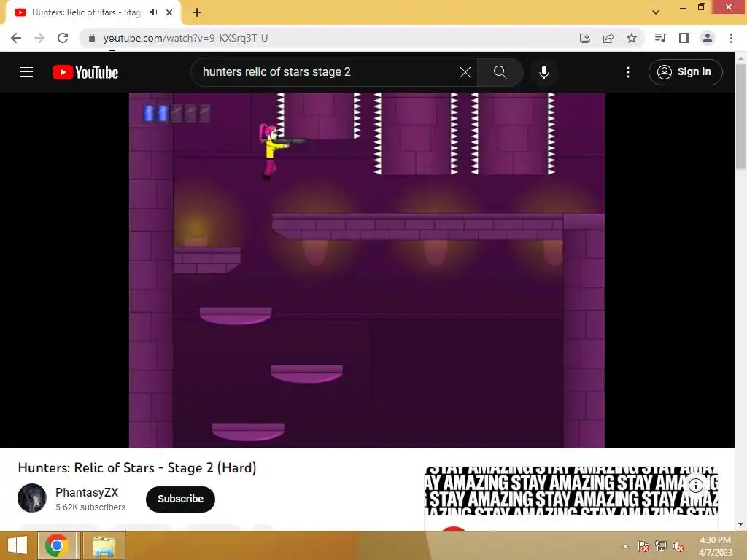Bookmark this tab with star

click(632, 38)
